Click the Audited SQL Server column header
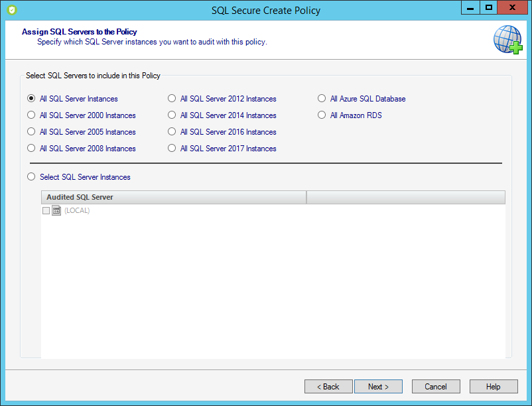The image size is (532, 406). 174,197
